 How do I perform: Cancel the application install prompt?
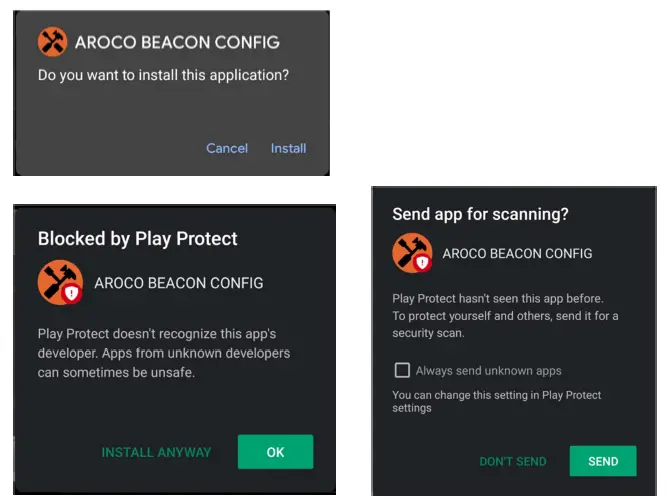coord(227,148)
